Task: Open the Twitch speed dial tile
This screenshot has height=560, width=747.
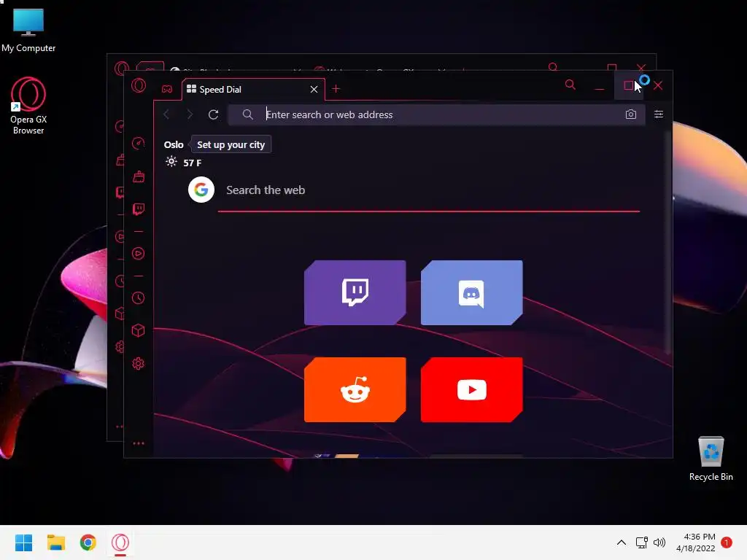Action: [355, 293]
